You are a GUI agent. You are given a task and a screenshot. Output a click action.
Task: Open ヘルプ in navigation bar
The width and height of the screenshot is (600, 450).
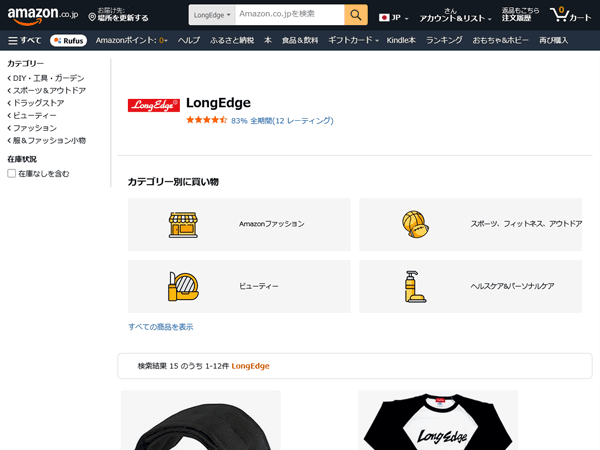(x=189, y=40)
